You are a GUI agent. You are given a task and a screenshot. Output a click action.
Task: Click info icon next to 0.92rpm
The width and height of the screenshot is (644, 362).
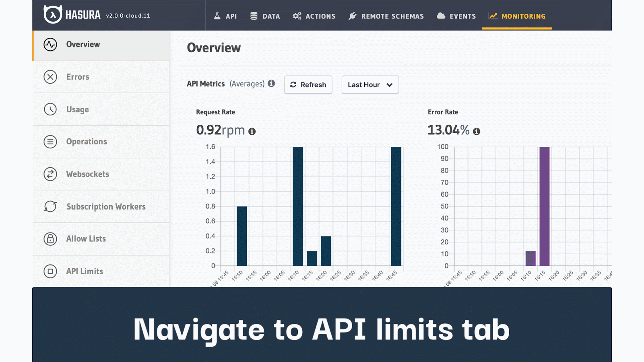pyautogui.click(x=252, y=132)
